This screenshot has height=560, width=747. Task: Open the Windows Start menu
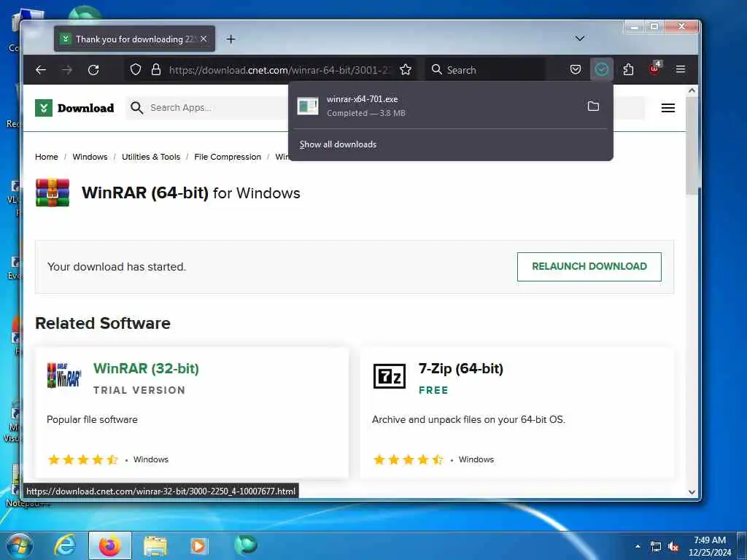coord(19,545)
